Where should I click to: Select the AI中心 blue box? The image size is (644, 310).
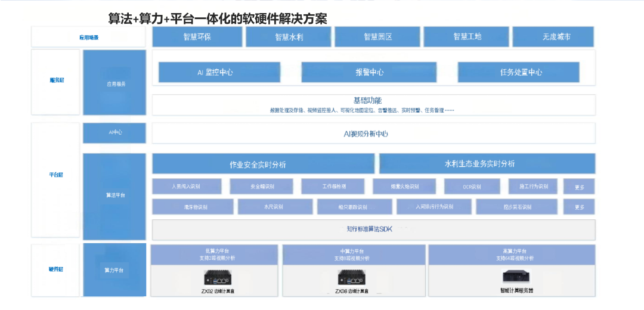[114, 133]
